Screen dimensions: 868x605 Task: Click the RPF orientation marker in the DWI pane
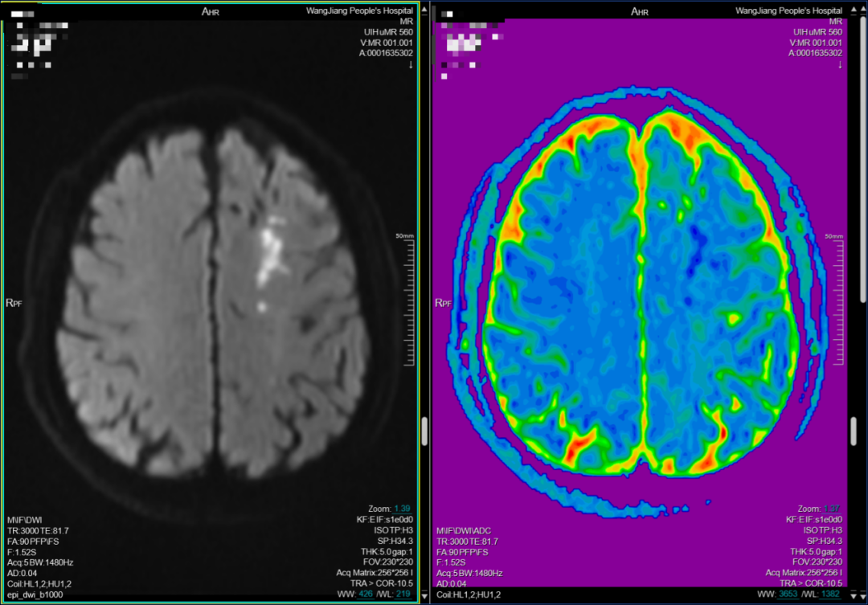click(14, 303)
